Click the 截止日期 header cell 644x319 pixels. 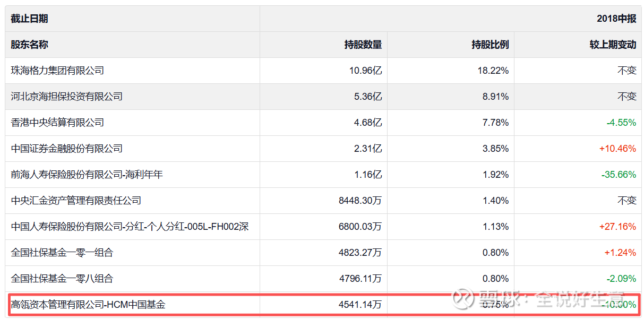tap(30, 19)
